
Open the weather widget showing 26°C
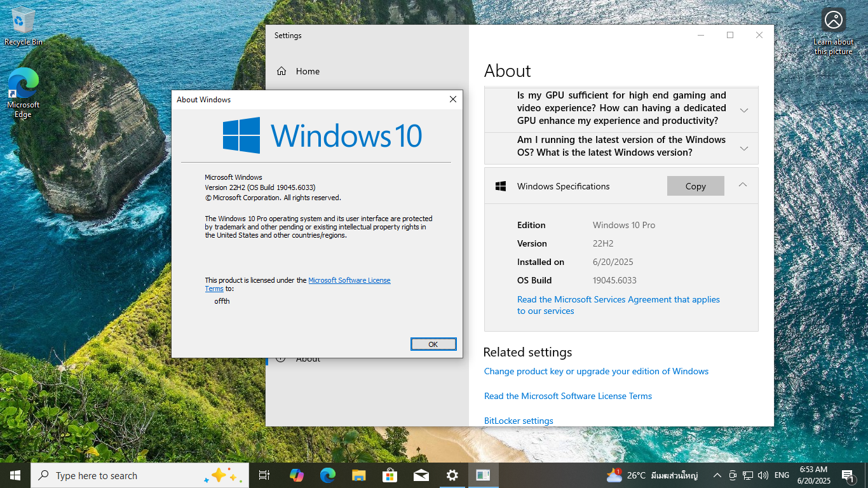[x=653, y=475]
